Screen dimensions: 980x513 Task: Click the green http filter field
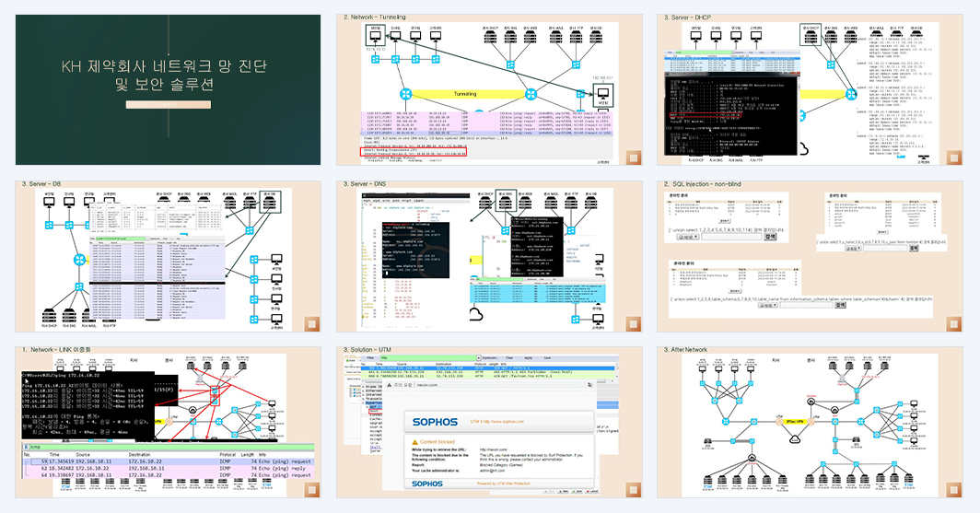(428, 358)
